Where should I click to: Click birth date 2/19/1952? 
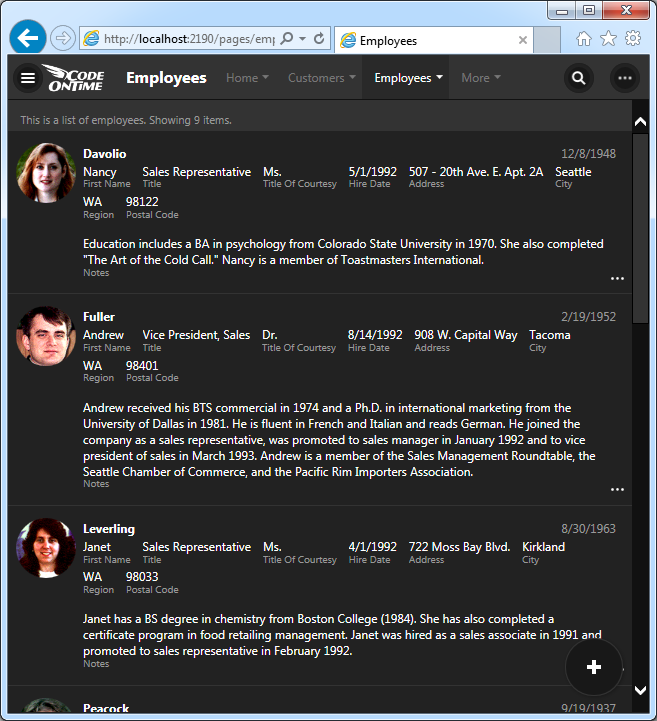coord(588,317)
